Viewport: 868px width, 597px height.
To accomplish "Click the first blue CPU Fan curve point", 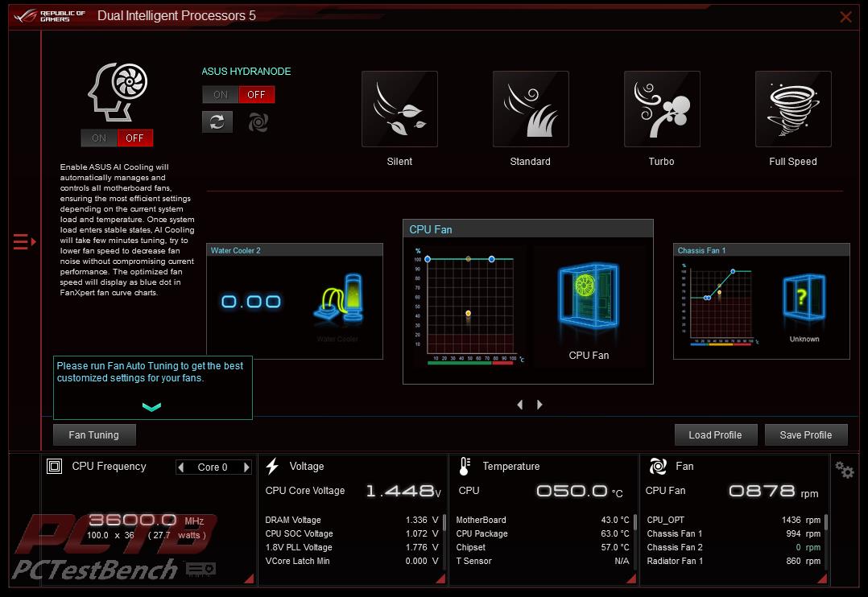I will point(428,259).
